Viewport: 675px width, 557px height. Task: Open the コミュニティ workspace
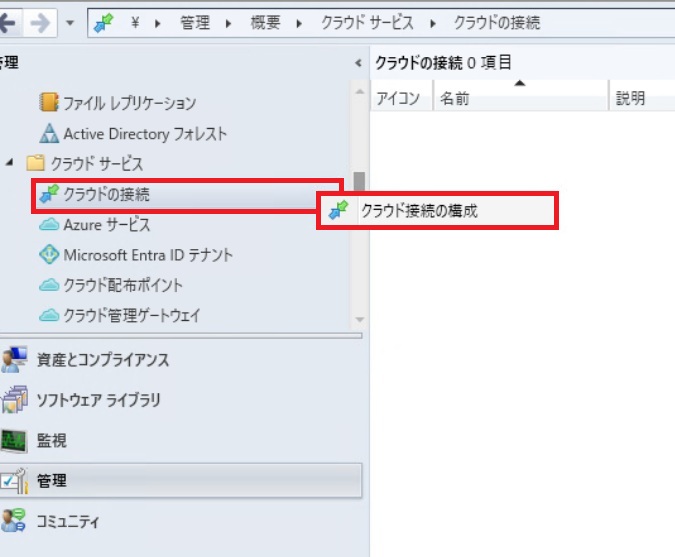point(68,521)
